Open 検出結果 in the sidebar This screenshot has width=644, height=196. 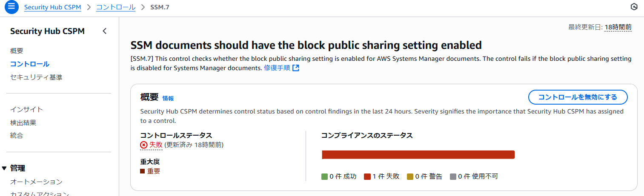click(23, 123)
